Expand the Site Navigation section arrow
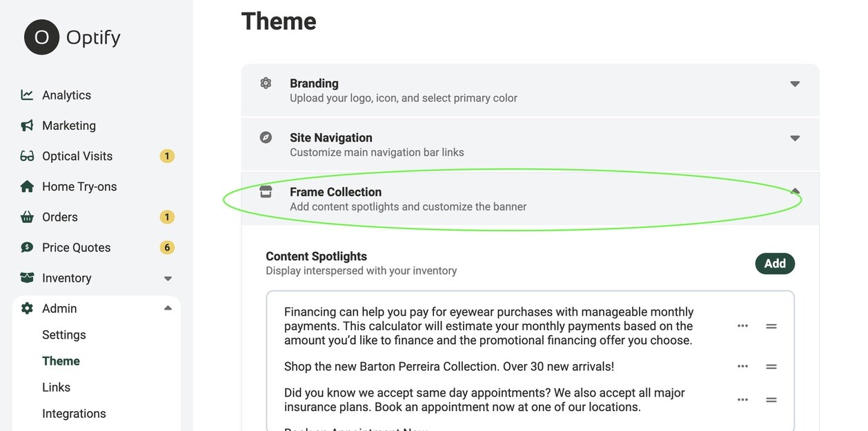The width and height of the screenshot is (868, 431). click(x=795, y=138)
